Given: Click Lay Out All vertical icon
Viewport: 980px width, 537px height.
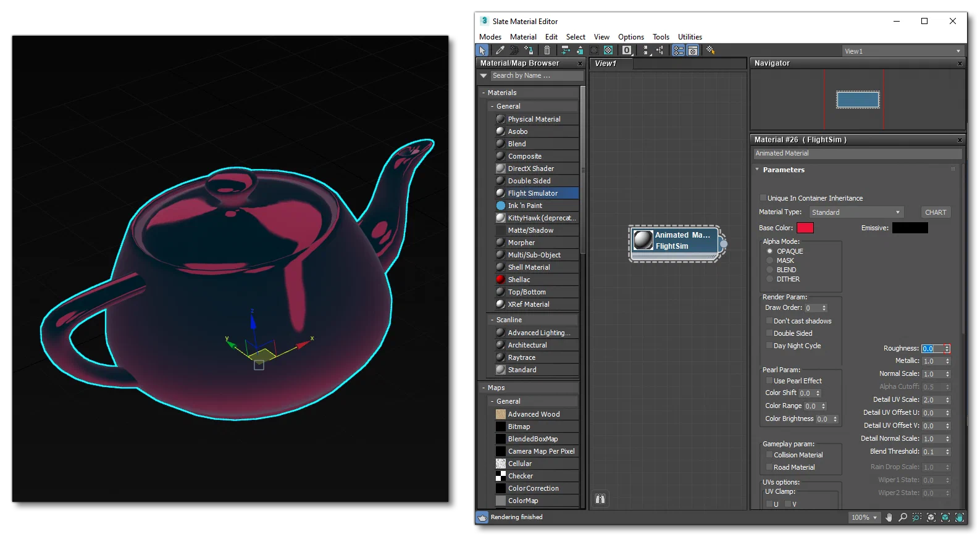Looking at the screenshot, I should [645, 51].
